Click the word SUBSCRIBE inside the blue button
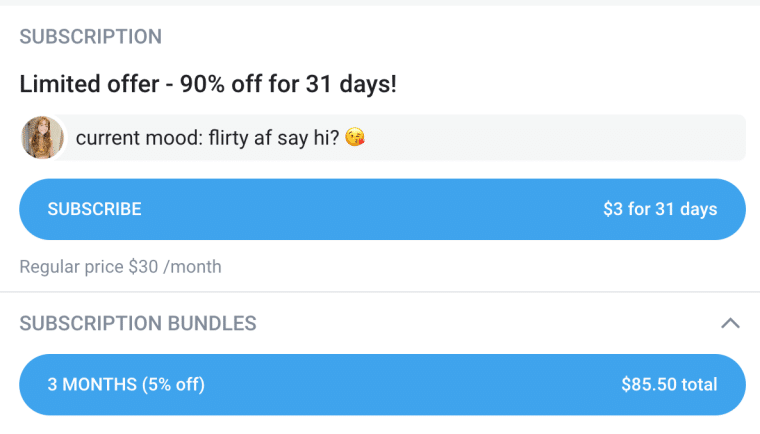The height and width of the screenshot is (434, 760). point(95,209)
